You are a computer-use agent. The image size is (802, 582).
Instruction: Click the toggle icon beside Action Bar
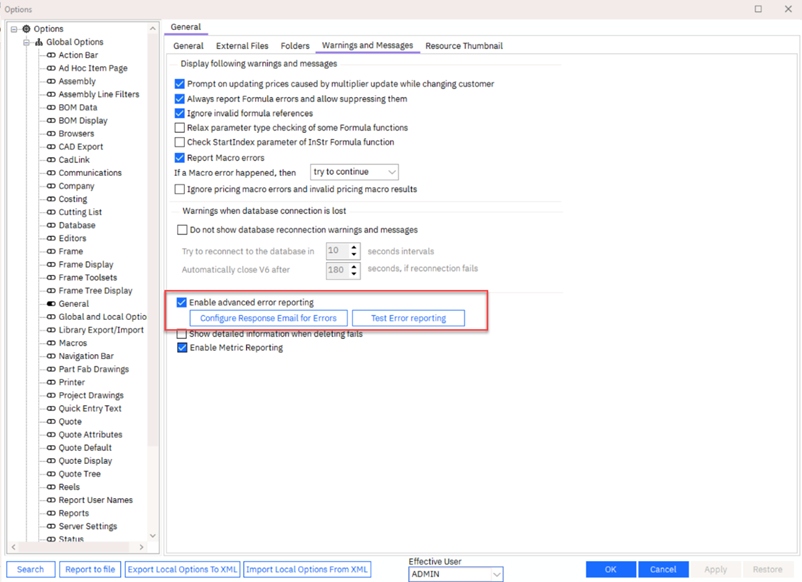click(x=51, y=55)
